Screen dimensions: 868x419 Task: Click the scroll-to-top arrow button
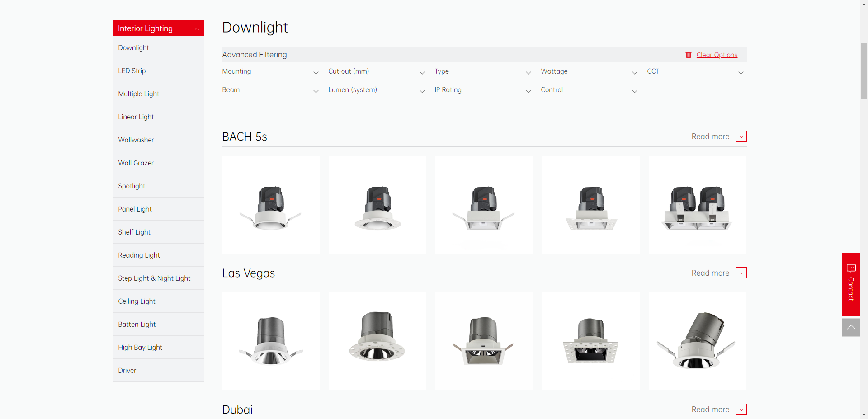pyautogui.click(x=851, y=327)
